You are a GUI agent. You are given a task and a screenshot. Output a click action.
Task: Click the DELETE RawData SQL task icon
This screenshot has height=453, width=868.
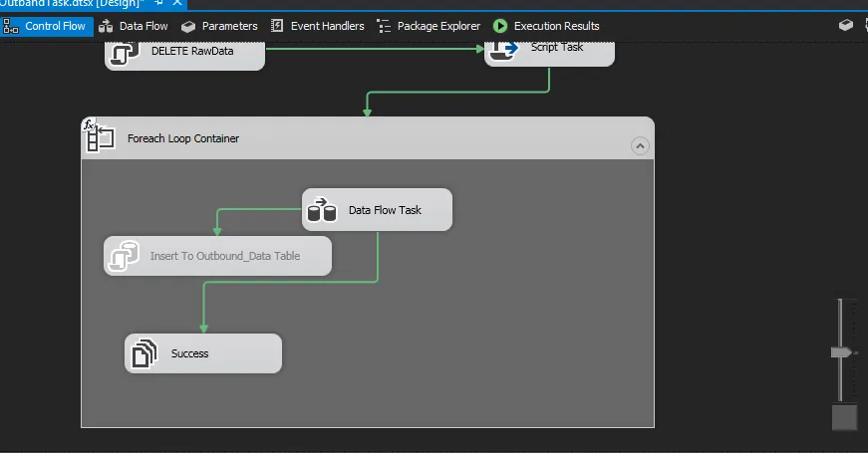click(124, 54)
